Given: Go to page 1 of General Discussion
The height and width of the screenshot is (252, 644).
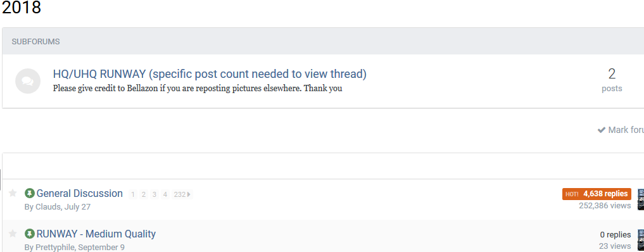Looking at the screenshot, I should pyautogui.click(x=132, y=194).
